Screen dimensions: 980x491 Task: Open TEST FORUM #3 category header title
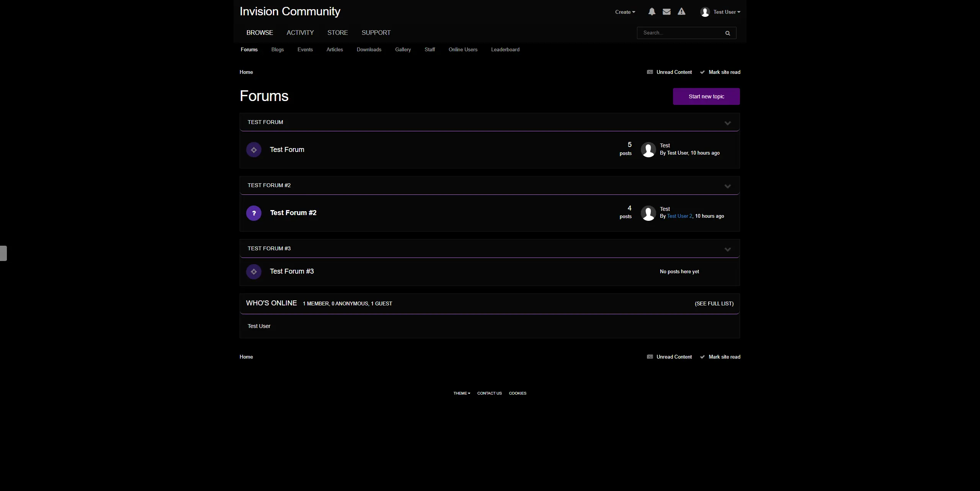coord(269,248)
